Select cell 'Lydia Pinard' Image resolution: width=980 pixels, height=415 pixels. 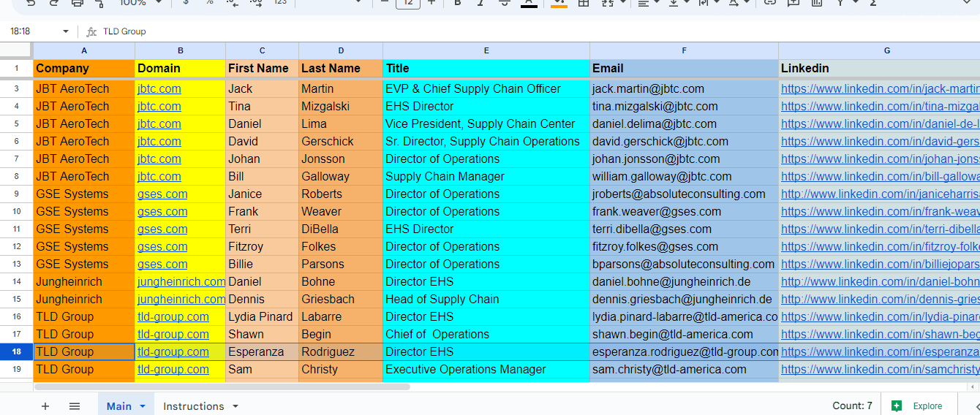pyautogui.click(x=262, y=316)
